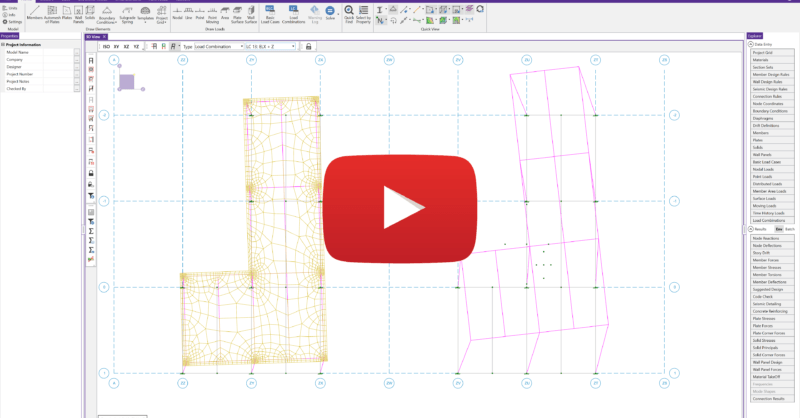Click the Solve icon
800x418 pixels.
(331, 13)
